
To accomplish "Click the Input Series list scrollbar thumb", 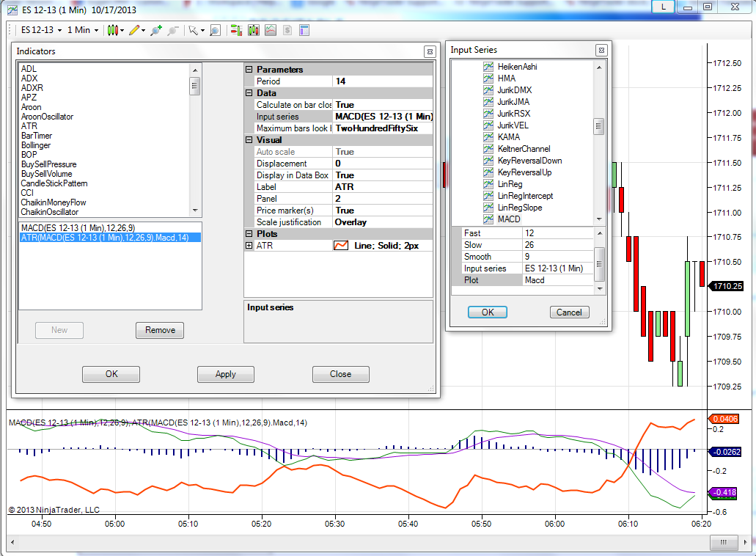I will (598, 126).
